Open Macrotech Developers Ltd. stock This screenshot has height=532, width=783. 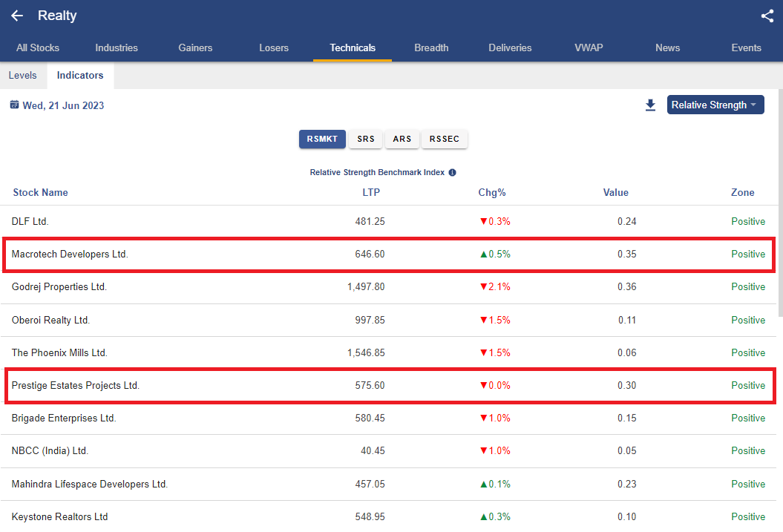pos(70,254)
